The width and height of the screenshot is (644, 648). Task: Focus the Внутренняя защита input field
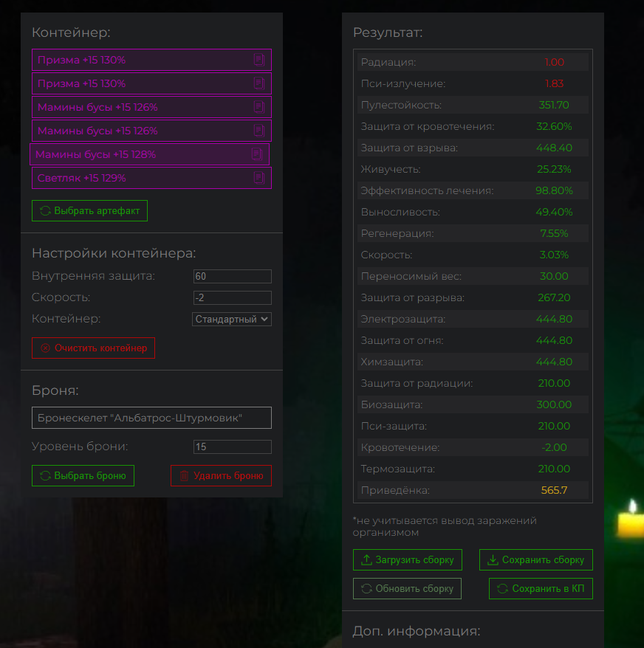(233, 276)
